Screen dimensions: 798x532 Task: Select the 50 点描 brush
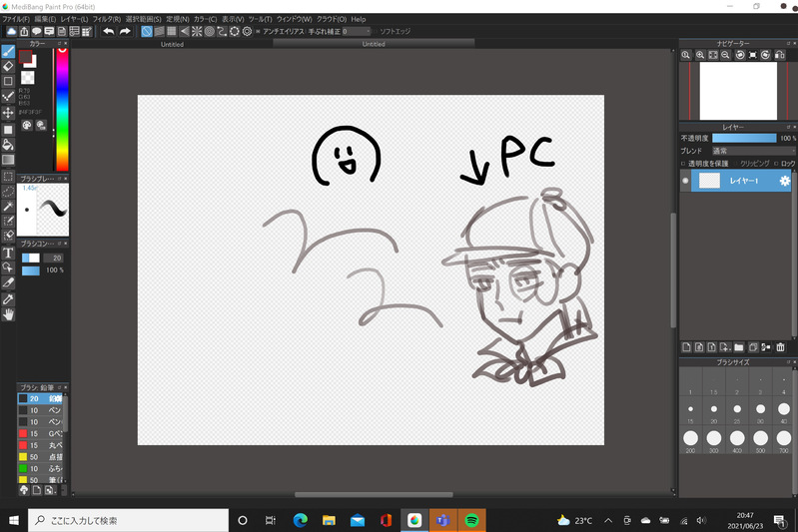coord(40,457)
